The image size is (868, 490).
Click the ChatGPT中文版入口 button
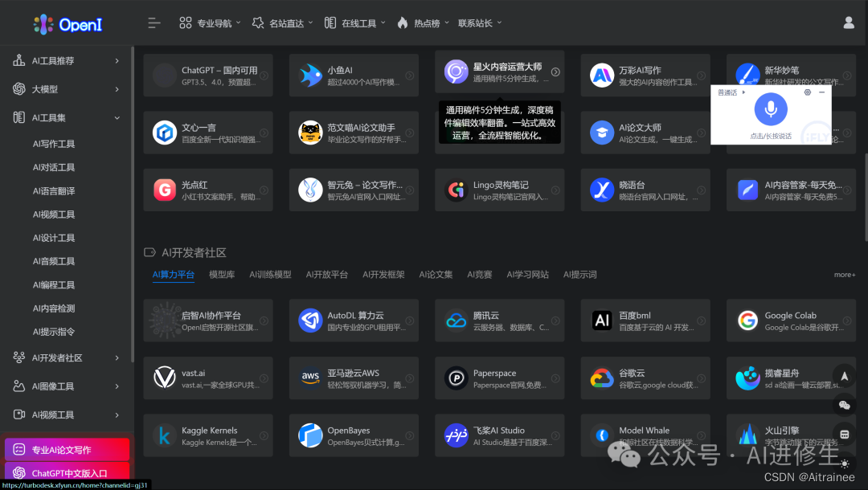[67, 472]
